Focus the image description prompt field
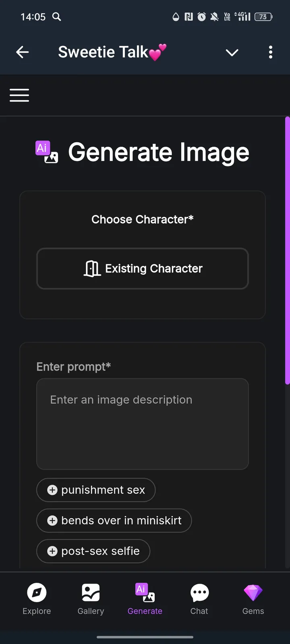Screen dimensions: 290x644 coord(143,424)
